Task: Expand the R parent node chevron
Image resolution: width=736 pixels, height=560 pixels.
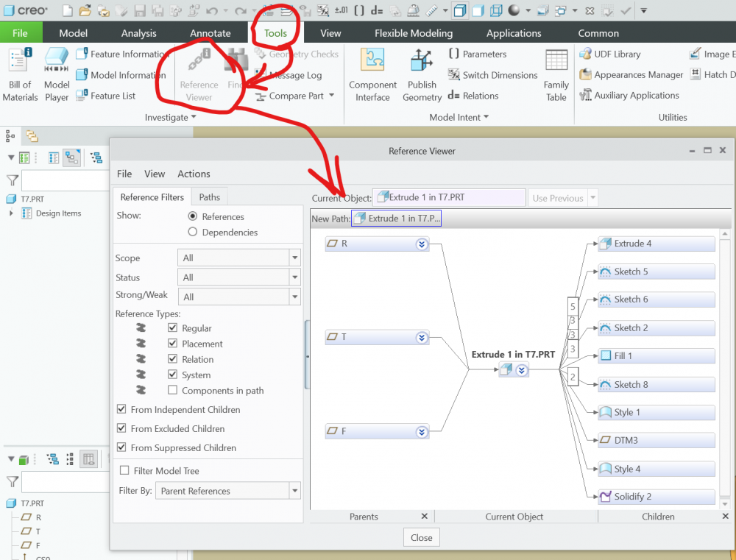Action: (422, 244)
